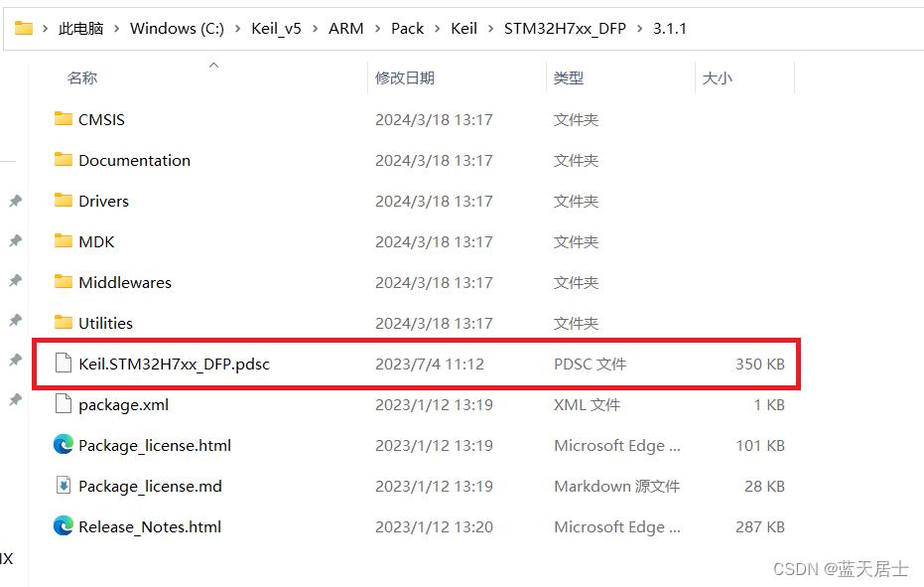The width and height of the screenshot is (924, 587).
Task: Click the pin icon beside the Utilities row
Action: point(15,321)
